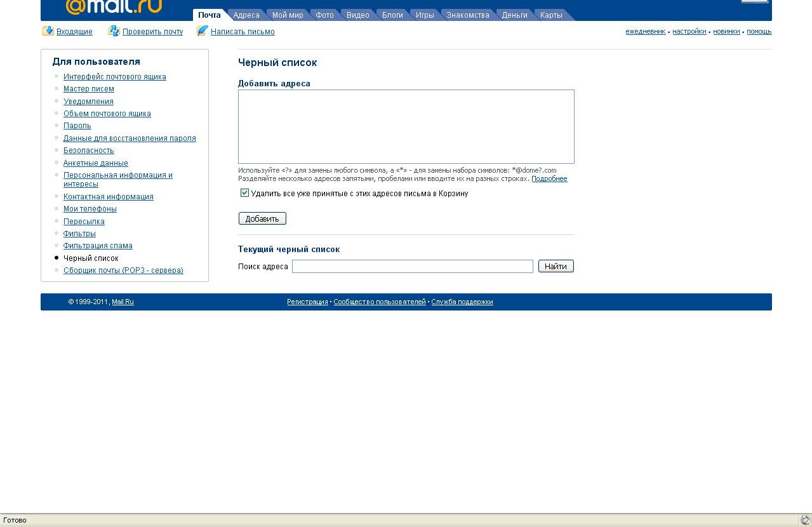
Task: Click the Поиск адреса search field
Action: click(413, 266)
